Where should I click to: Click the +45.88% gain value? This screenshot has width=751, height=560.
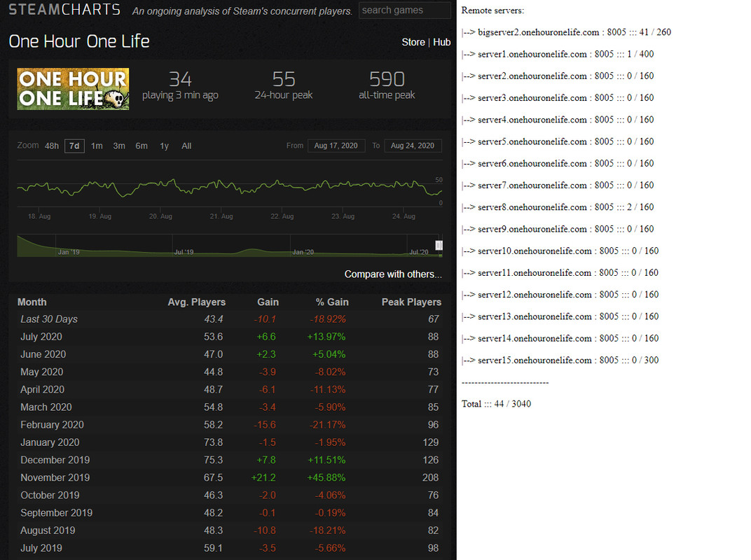(326, 477)
